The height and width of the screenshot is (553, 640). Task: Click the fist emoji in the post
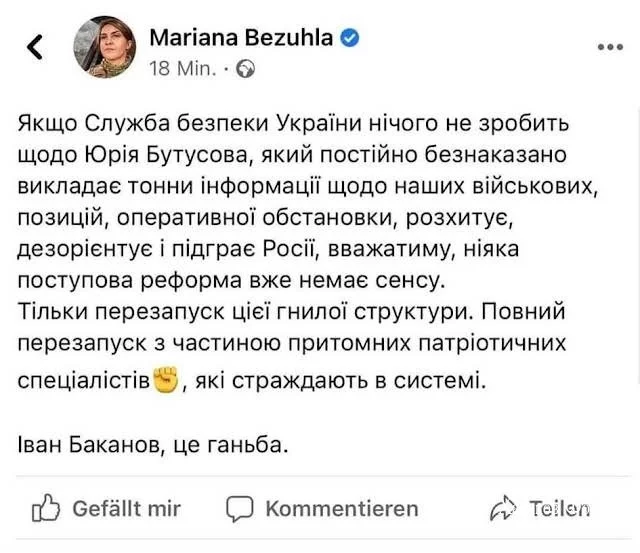(x=164, y=380)
